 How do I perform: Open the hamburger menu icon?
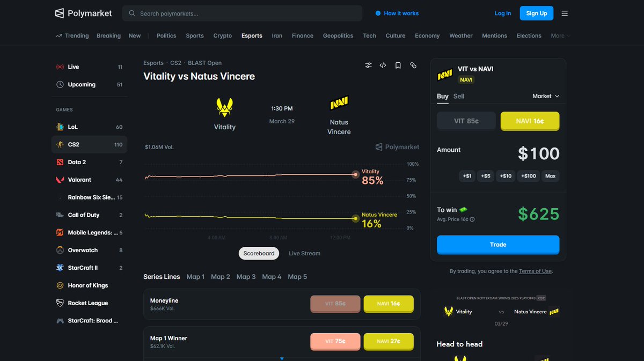(565, 13)
